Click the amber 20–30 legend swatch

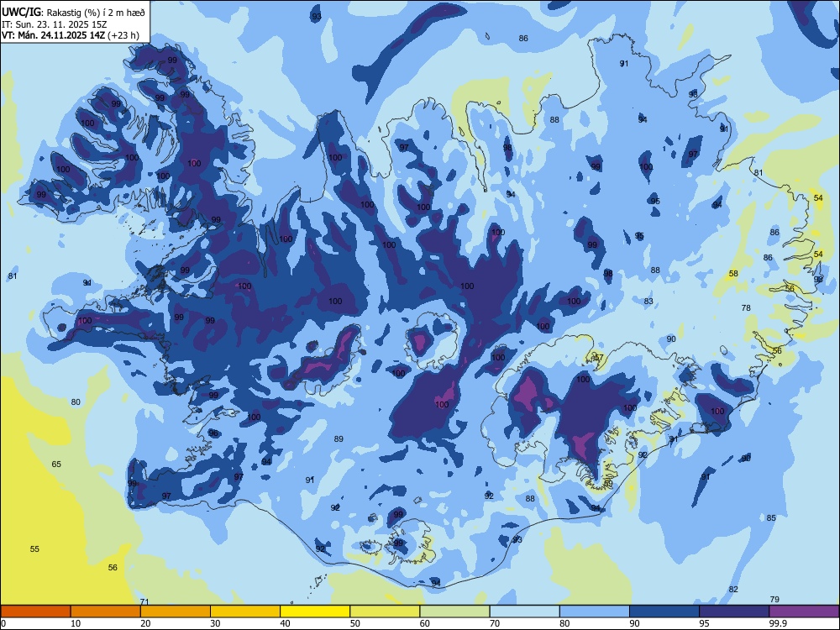(176, 612)
